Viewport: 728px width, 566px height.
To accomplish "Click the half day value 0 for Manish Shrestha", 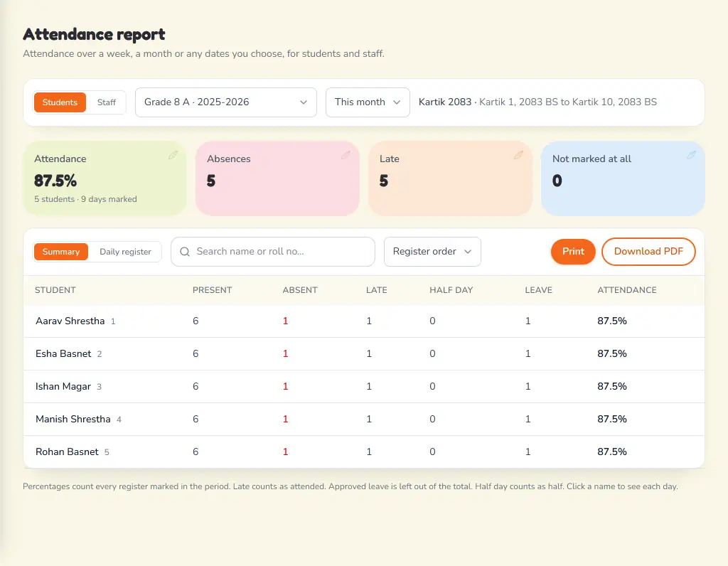I will [x=432, y=419].
